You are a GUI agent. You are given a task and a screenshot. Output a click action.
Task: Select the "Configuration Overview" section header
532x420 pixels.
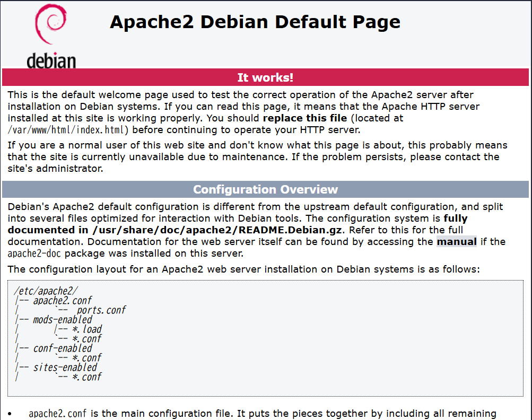(265, 189)
